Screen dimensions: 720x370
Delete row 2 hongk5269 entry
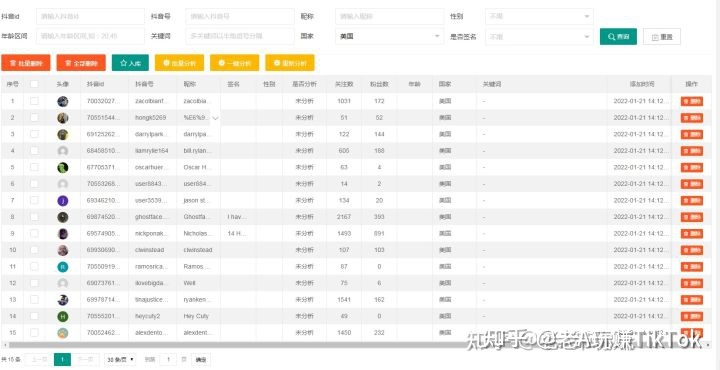point(692,118)
